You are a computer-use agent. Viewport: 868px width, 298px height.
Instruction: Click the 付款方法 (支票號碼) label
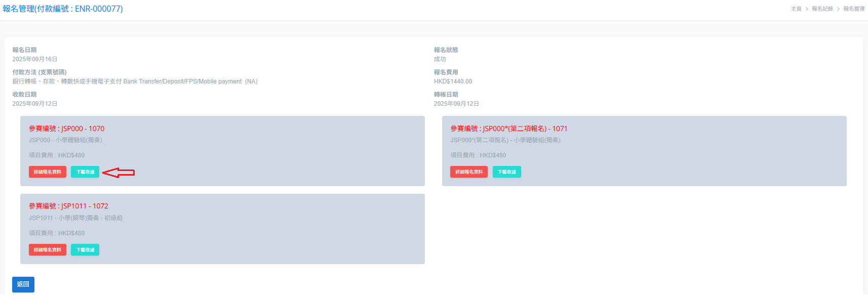click(40, 72)
